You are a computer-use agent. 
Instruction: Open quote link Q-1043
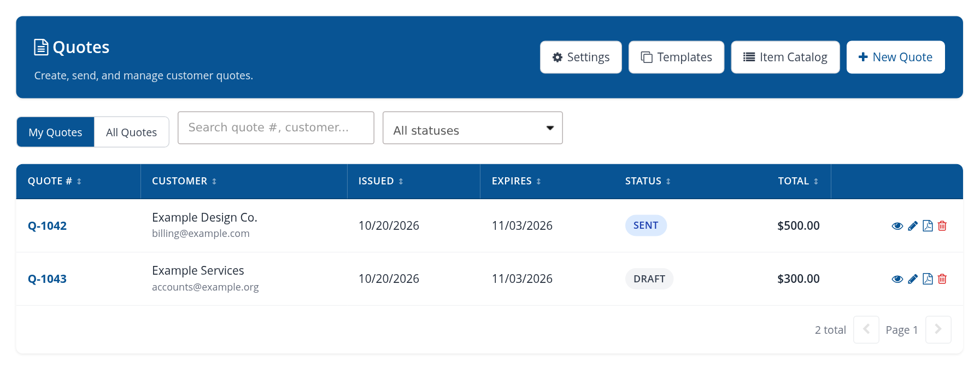(x=47, y=279)
